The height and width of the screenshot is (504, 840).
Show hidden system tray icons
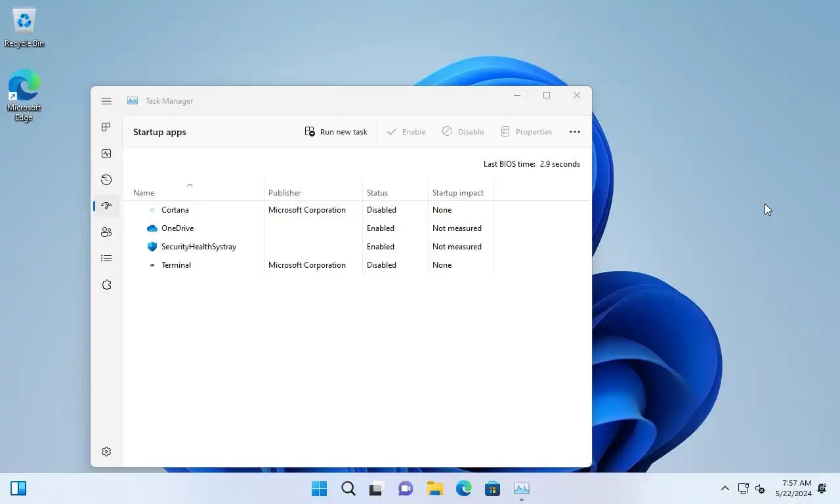[x=725, y=488]
